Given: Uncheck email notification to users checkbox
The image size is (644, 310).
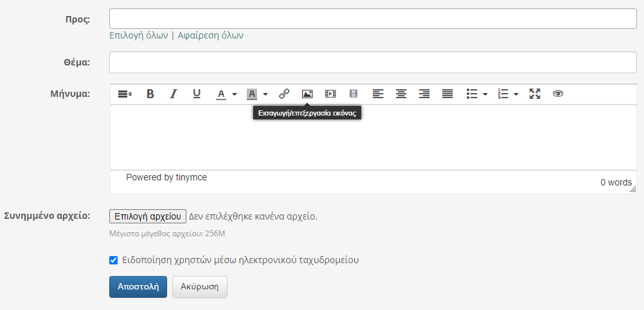Looking at the screenshot, I should pos(114,261).
